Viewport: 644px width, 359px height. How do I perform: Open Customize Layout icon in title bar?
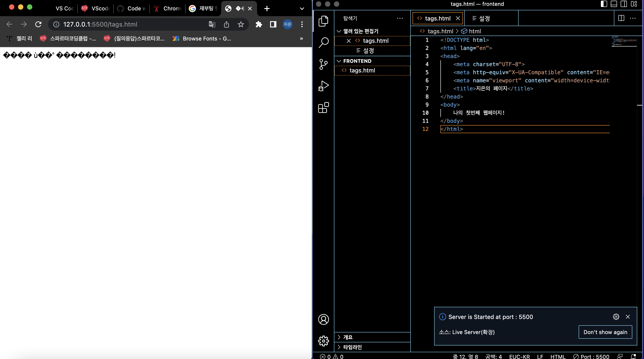coord(634,4)
